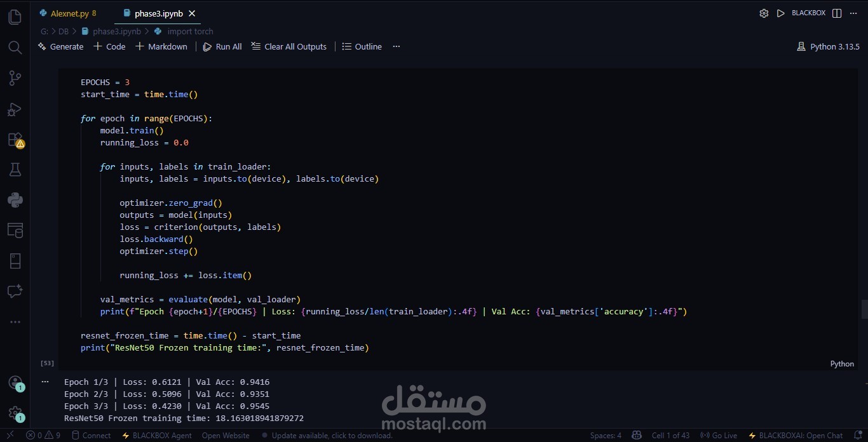Click the optimizer.step() line
Viewport: 868px width, 442px height.
(x=159, y=251)
